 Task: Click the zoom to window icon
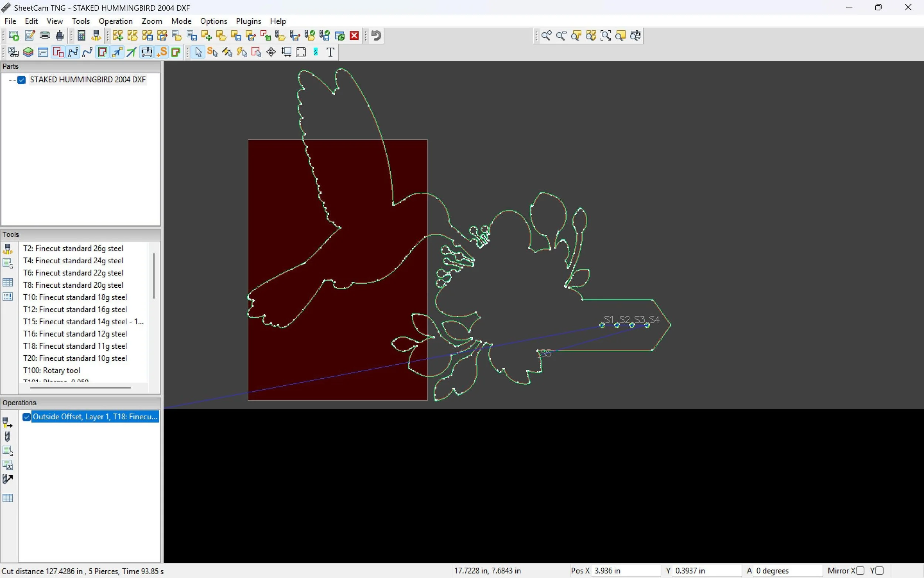[x=606, y=36]
